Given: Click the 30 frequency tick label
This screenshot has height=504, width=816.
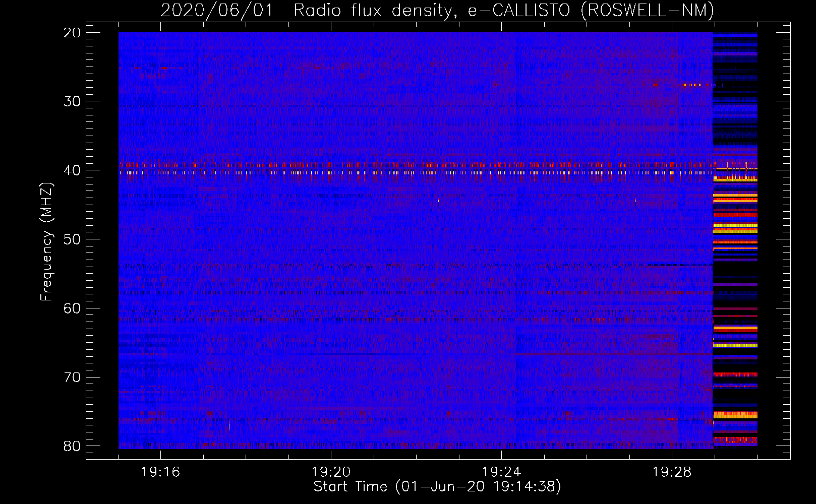Looking at the screenshot, I should pyautogui.click(x=73, y=101).
